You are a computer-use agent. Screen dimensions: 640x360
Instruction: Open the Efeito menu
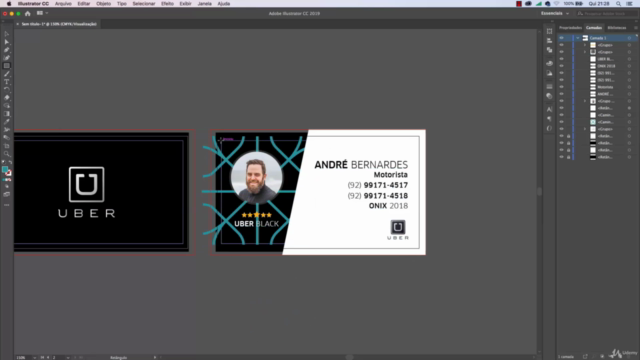167,4
